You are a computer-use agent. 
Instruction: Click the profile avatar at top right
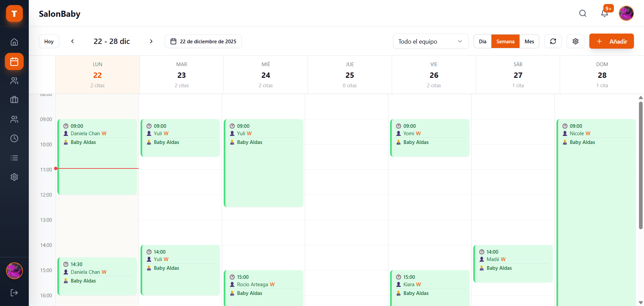(x=626, y=13)
